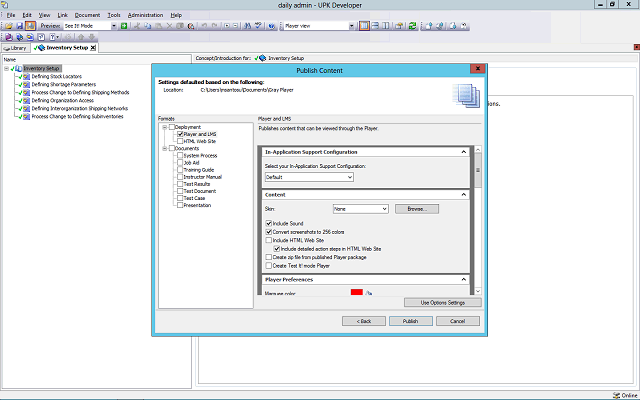Collapse the Content section
The image size is (640, 400).
(464, 195)
